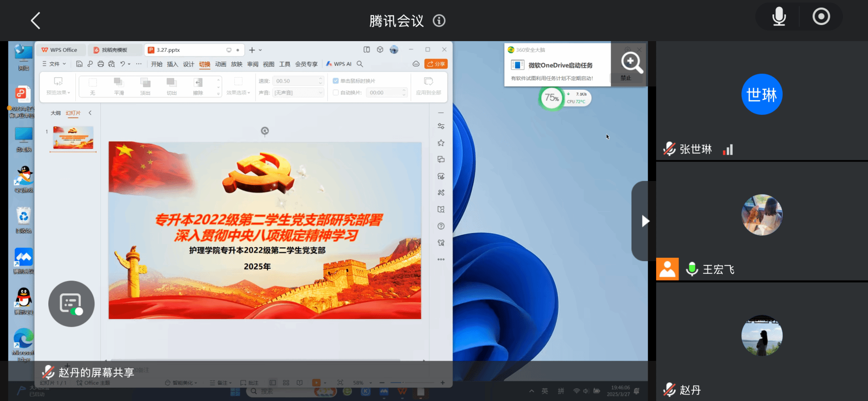Tap the magnifier zoom-in icon on shared screen
The image size is (868, 401).
click(x=632, y=62)
